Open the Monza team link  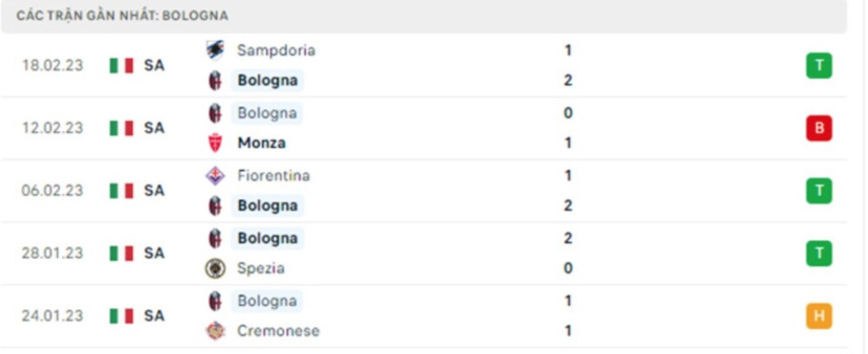[261, 143]
